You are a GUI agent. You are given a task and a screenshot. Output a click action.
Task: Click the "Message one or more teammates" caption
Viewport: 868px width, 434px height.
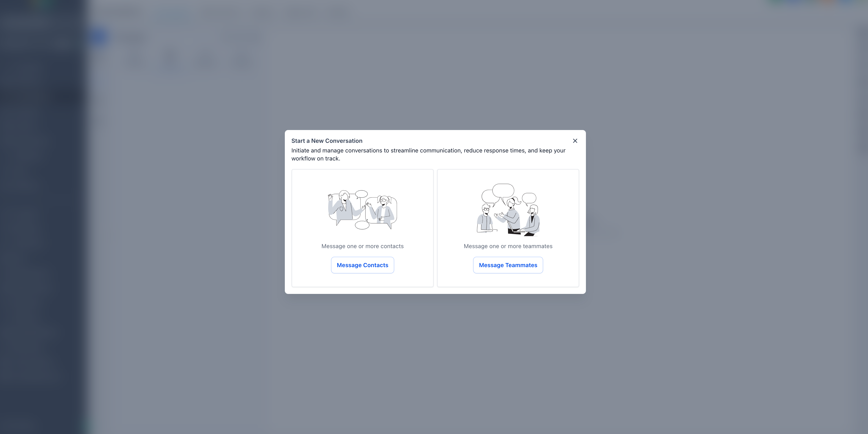pos(508,246)
